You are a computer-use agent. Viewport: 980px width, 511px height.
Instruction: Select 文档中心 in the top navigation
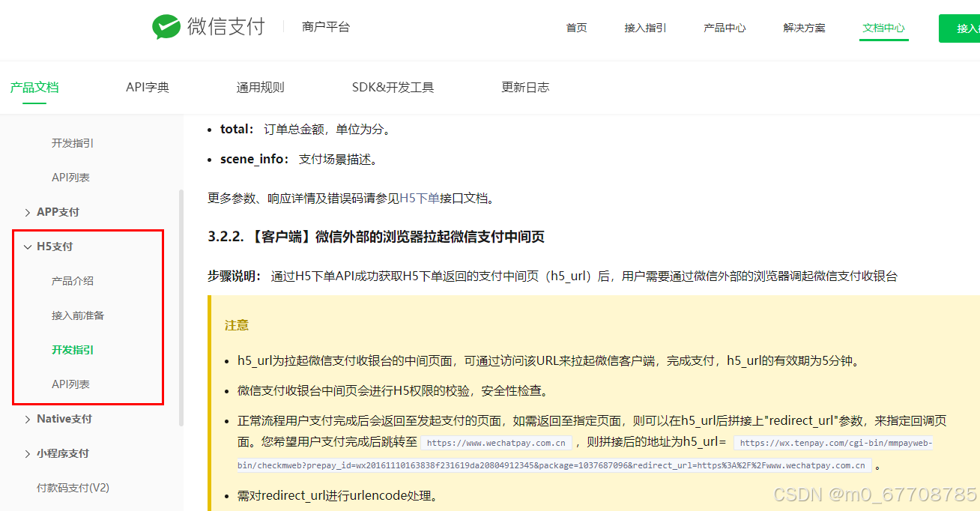[883, 28]
